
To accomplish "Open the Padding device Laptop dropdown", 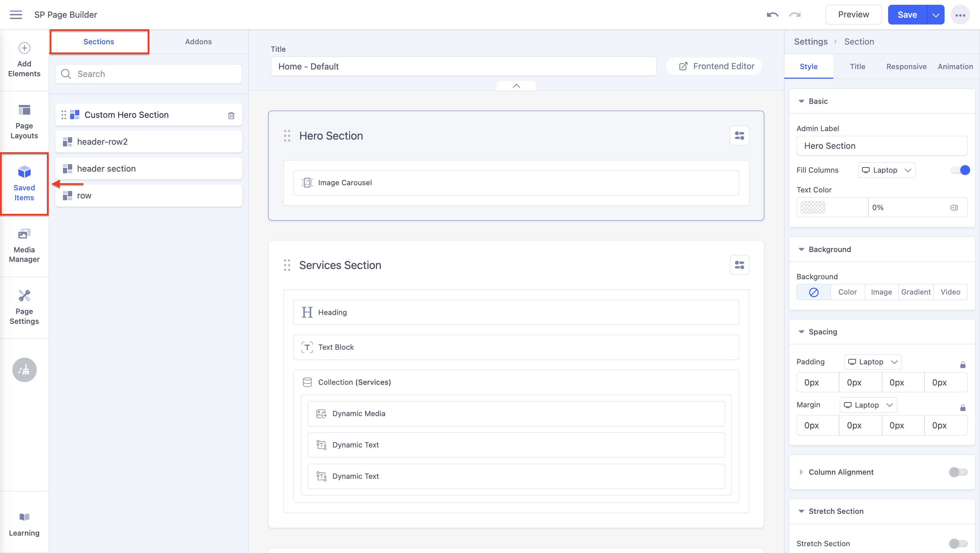I will coord(872,362).
